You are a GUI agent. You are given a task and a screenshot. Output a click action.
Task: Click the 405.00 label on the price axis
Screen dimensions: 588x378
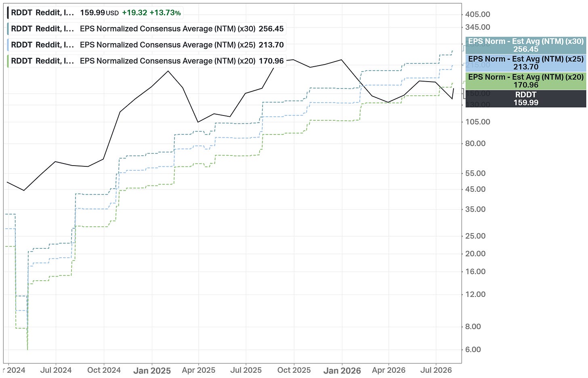478,15
